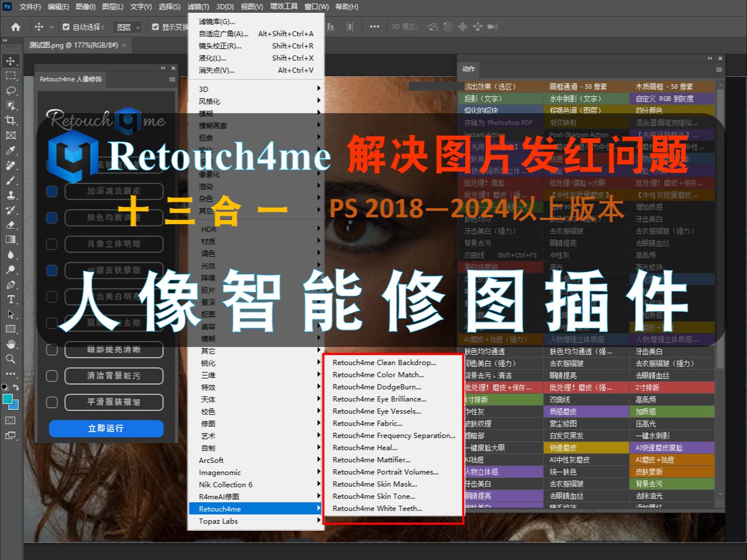This screenshot has height=560, width=747.
Task: Select the Lasso tool
Action: [x=11, y=91]
